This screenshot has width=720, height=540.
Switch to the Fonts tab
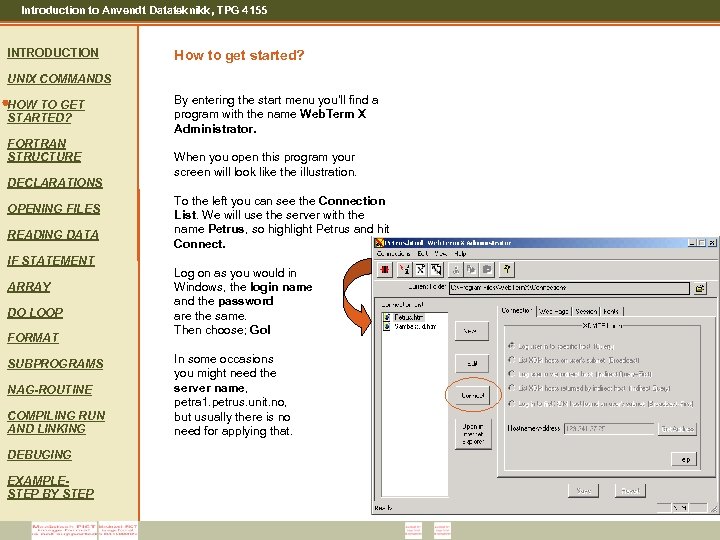click(x=611, y=311)
